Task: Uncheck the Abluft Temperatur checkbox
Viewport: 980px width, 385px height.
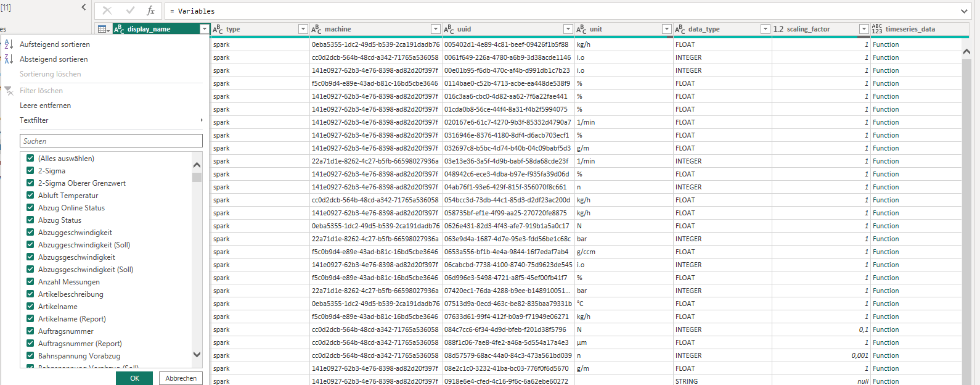Action: (x=30, y=196)
